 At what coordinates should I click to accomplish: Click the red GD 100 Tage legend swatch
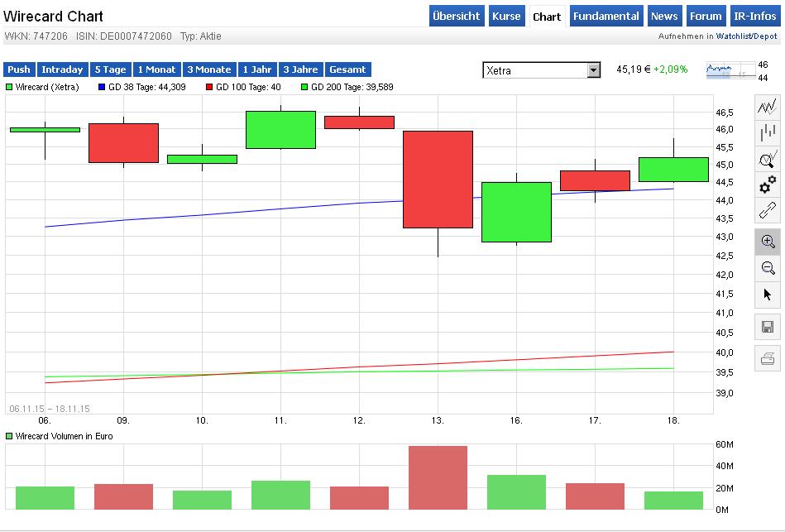point(209,87)
